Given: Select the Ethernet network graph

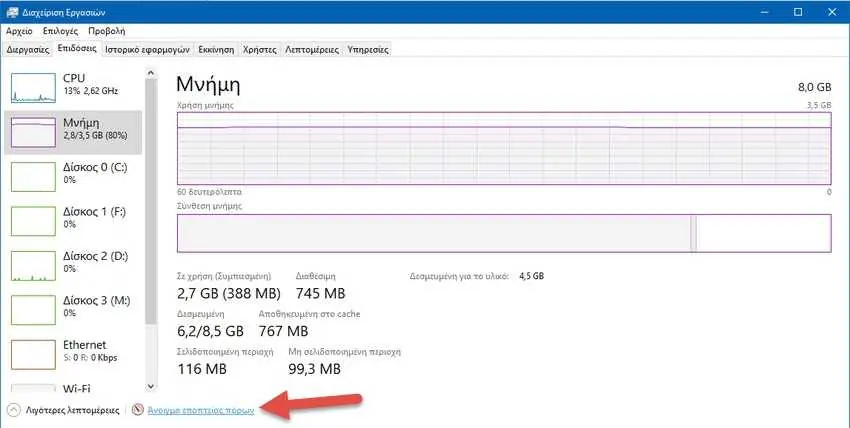Looking at the screenshot, I should click(33, 354).
